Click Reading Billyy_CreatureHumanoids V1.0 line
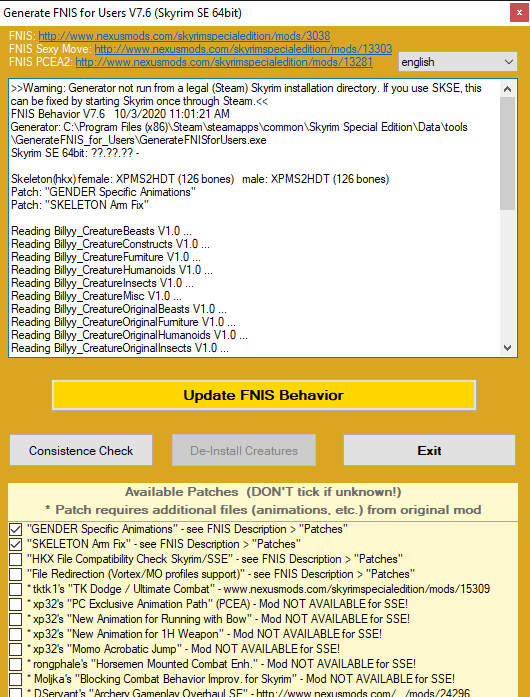530x697 pixels. point(112,270)
